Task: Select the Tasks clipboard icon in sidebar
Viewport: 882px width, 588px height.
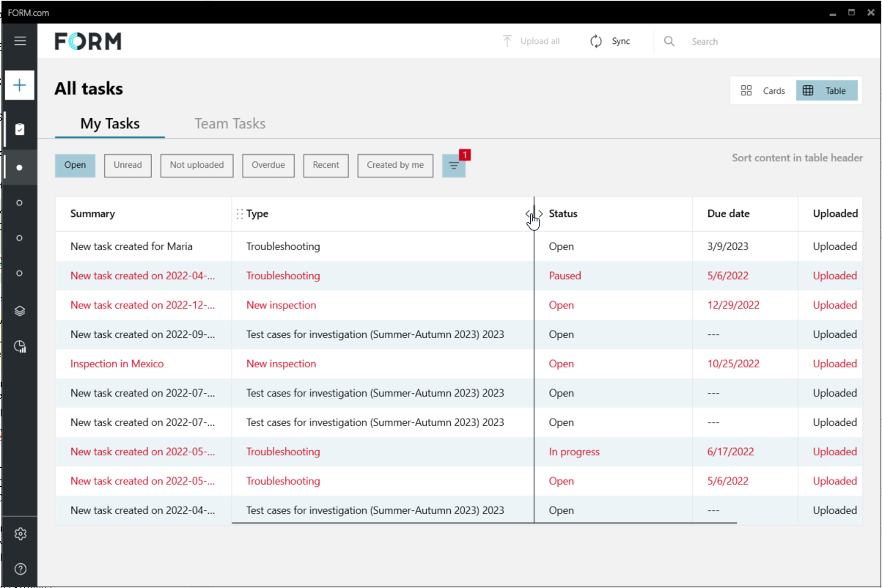Action: 20,128
